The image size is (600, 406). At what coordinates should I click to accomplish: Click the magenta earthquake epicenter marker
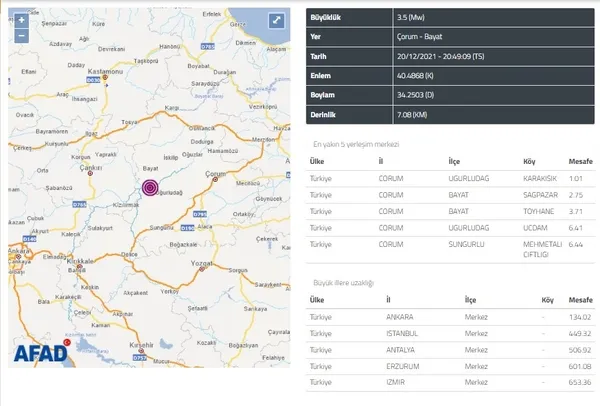coord(149,189)
